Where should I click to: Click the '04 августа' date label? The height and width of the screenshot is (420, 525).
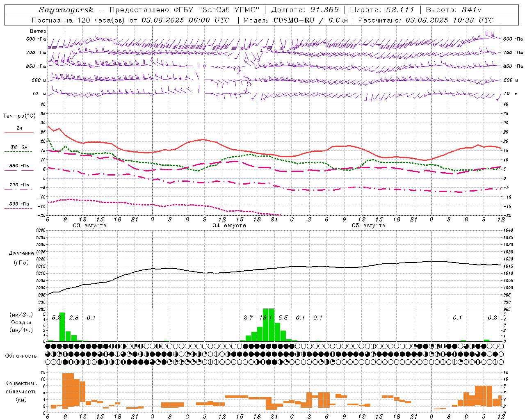coord(229,226)
